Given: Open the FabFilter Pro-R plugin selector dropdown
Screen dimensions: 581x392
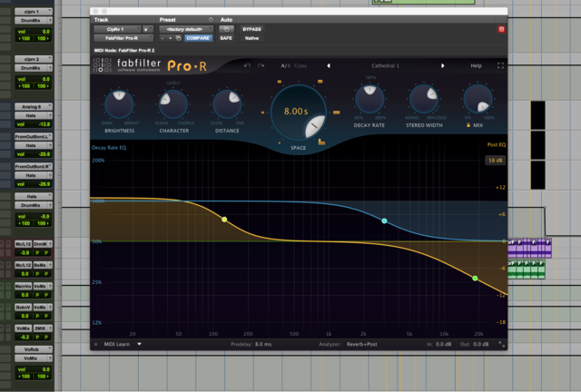Looking at the screenshot, I should [123, 38].
